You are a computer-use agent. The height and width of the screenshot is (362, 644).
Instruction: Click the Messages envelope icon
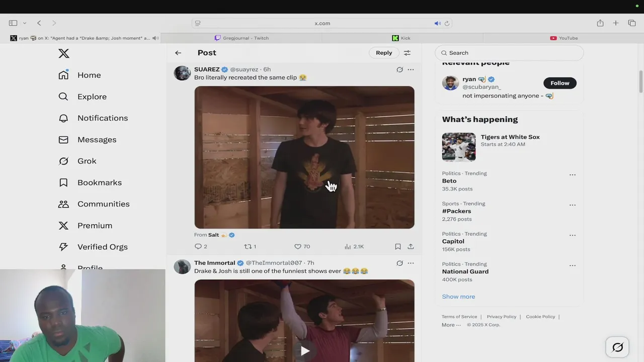63,140
